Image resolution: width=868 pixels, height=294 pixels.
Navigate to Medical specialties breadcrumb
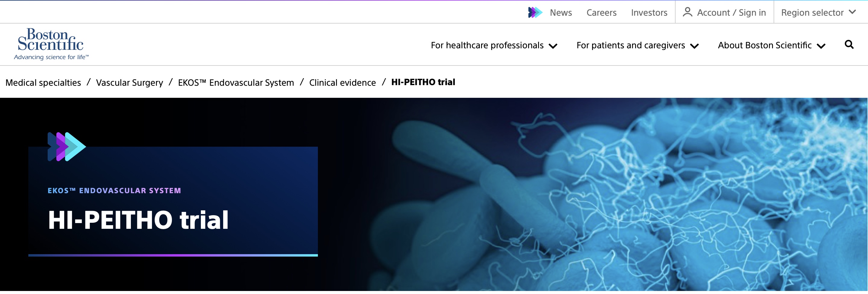pyautogui.click(x=43, y=83)
